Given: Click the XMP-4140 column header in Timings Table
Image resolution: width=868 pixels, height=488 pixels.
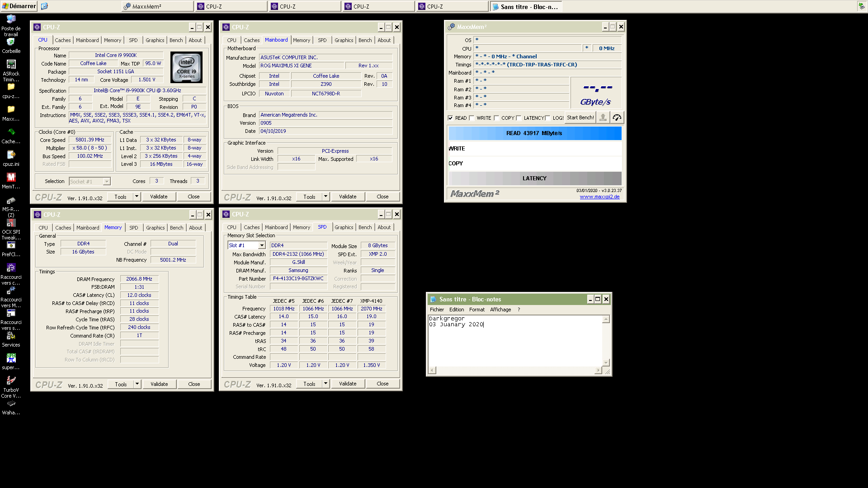Looking at the screenshot, I should click(x=371, y=301).
